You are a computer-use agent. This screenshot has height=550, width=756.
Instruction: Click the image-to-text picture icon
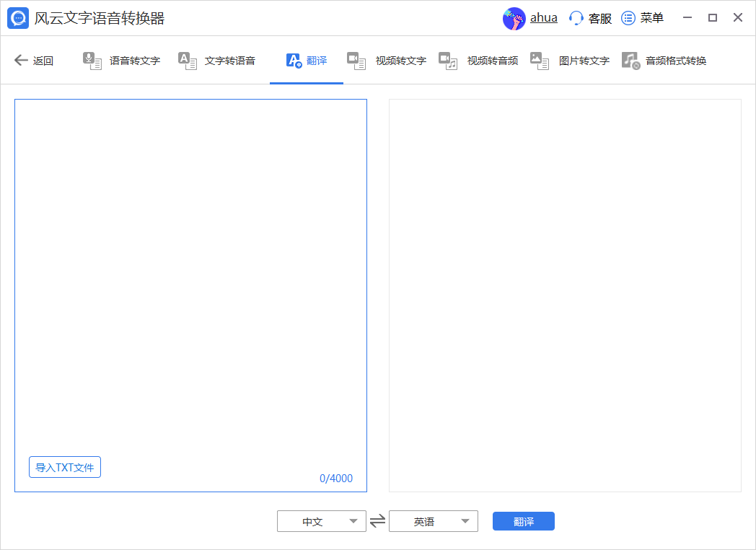coord(540,61)
